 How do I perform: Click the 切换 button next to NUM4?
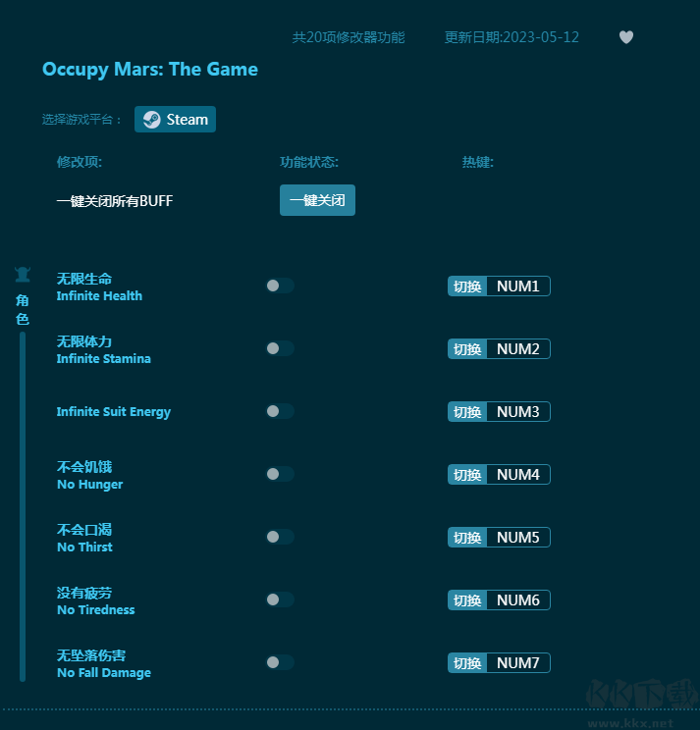pyautogui.click(x=467, y=475)
